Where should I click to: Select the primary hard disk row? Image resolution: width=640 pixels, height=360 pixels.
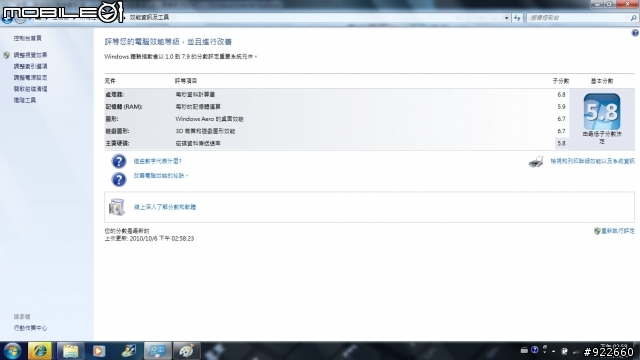tap(337, 143)
